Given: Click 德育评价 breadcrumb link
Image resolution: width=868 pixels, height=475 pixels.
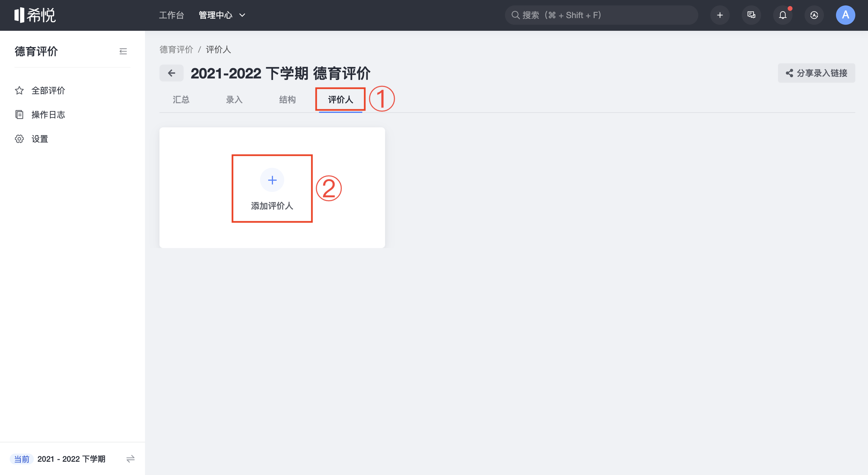Looking at the screenshot, I should [176, 49].
